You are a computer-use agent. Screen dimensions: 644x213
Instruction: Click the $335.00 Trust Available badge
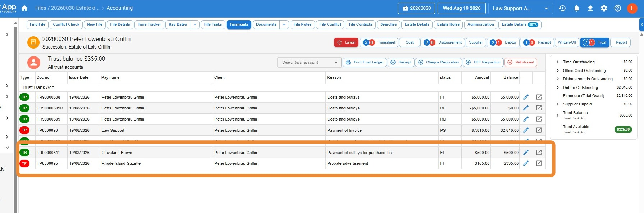(623, 130)
